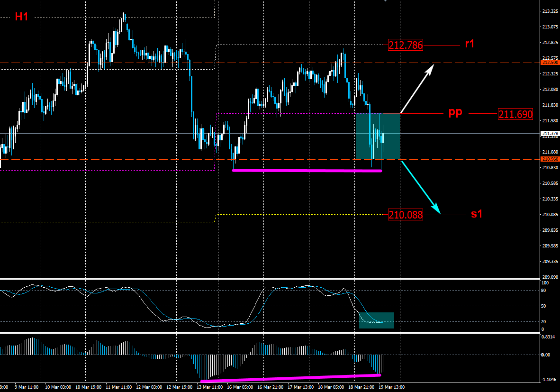560x392 pixels.
Task: Click 209.090 on the price axis
Action: (x=550, y=277)
